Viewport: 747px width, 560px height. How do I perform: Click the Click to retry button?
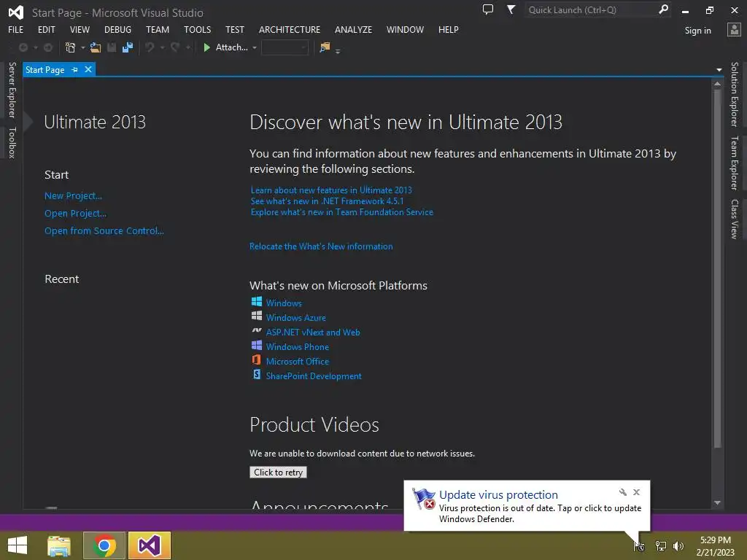tap(278, 472)
